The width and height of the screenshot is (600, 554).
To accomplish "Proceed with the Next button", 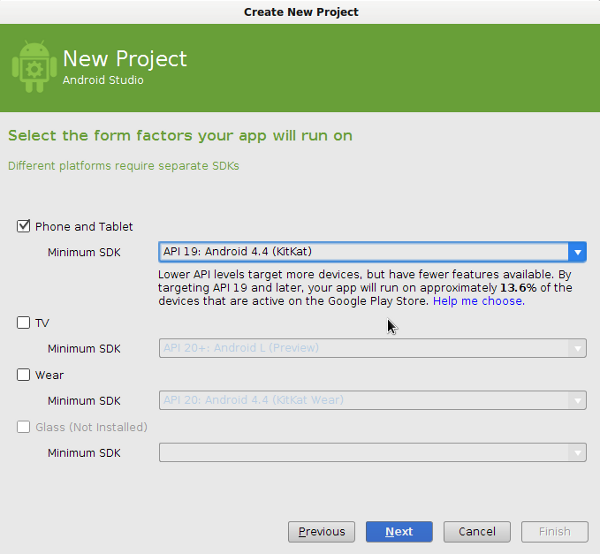I will pyautogui.click(x=399, y=531).
